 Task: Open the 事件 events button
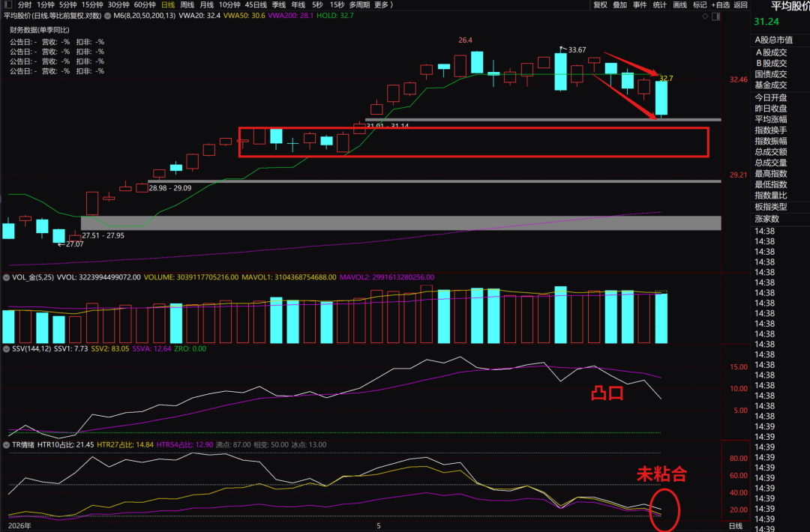point(640,4)
